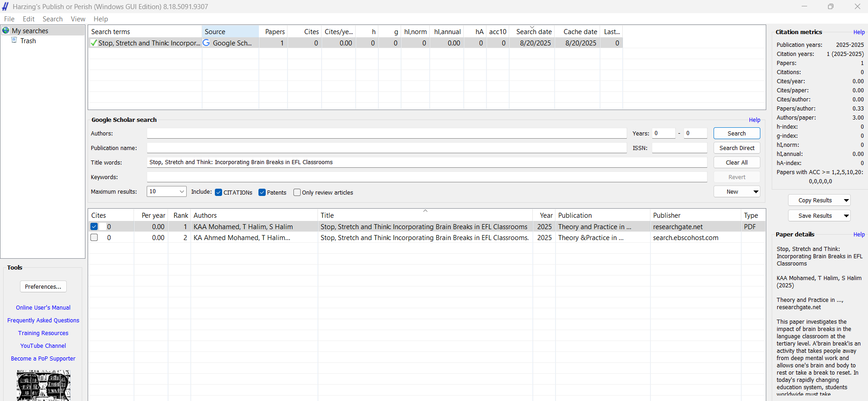
Task: Click the Publish or Perish app logo
Action: 5,6
